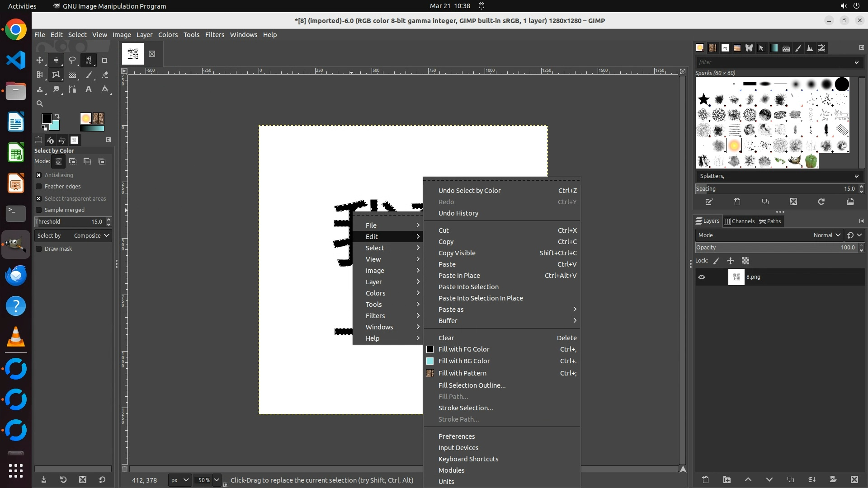Open the layer Mode Normal dropdown
This screenshot has width=868, height=488.
[x=826, y=235]
